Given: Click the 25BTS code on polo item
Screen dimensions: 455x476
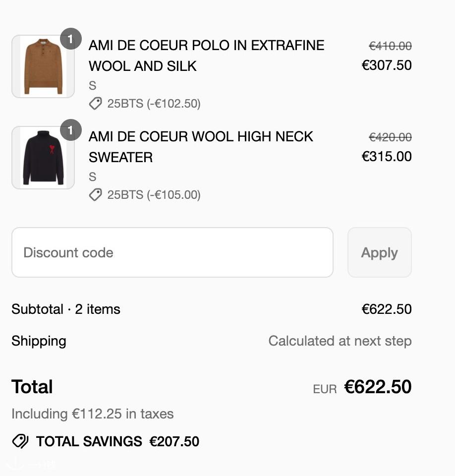Looking at the screenshot, I should pyautogui.click(x=125, y=104).
